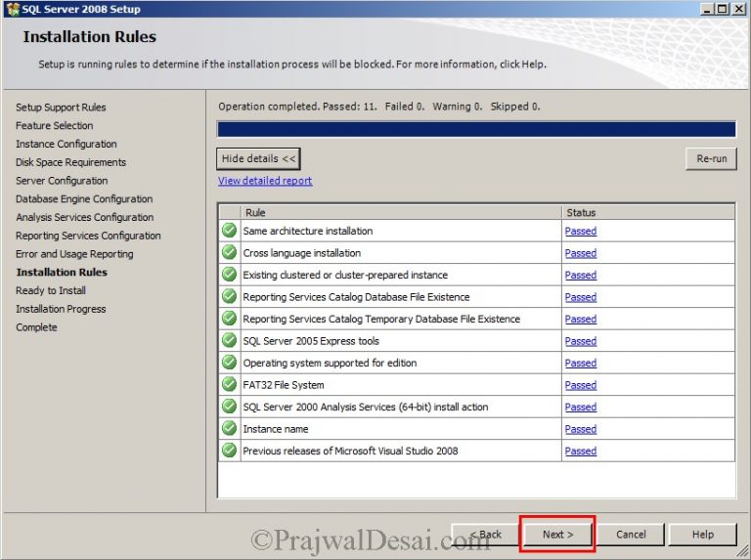The image size is (751, 560).
Task: Click check icon for Operating system supported rule
Action: pyautogui.click(x=230, y=363)
